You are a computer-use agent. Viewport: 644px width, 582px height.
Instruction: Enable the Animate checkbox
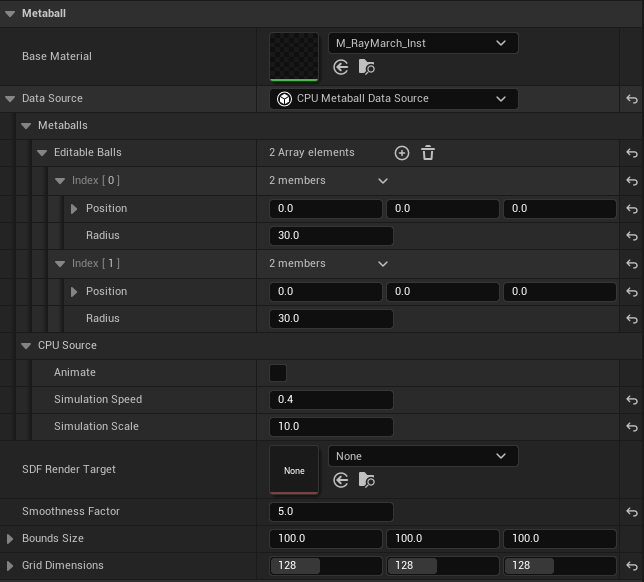[278, 373]
